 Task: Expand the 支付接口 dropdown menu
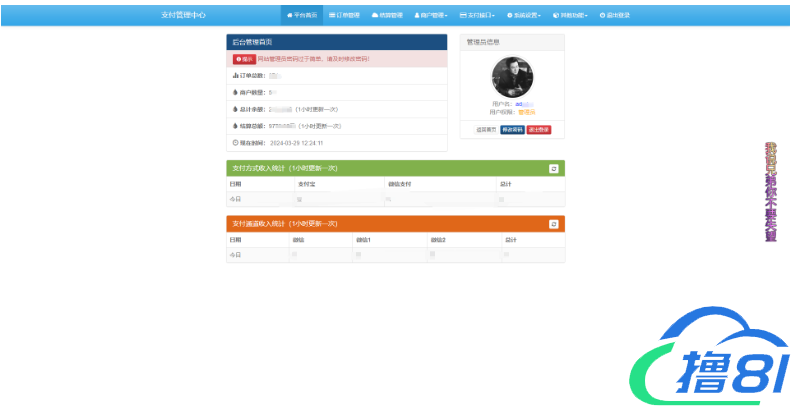click(477, 15)
